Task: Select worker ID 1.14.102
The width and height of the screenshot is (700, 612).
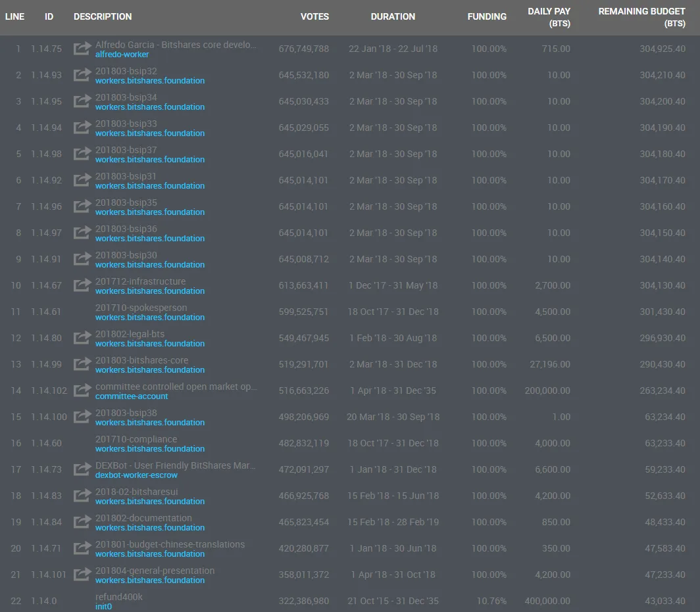Action: pyautogui.click(x=49, y=390)
